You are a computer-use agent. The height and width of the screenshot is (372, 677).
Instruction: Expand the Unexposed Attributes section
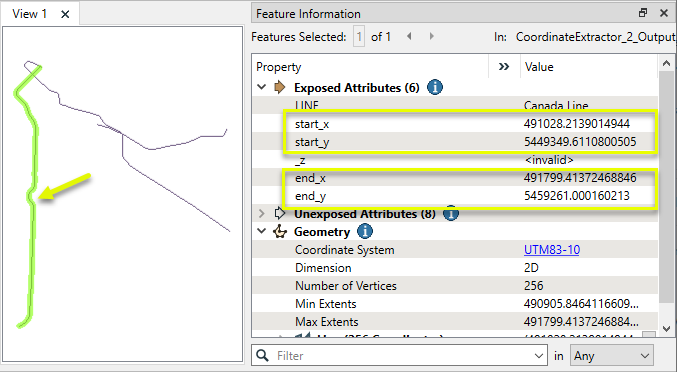(262, 214)
